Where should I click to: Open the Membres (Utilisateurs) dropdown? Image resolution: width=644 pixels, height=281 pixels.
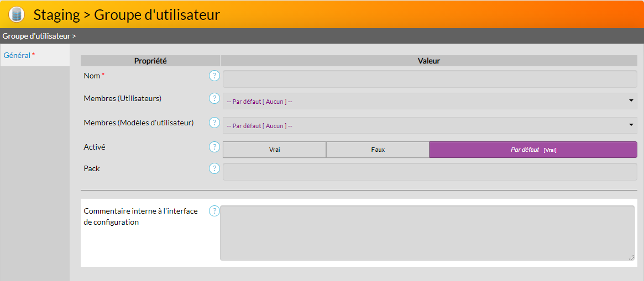pyautogui.click(x=430, y=101)
